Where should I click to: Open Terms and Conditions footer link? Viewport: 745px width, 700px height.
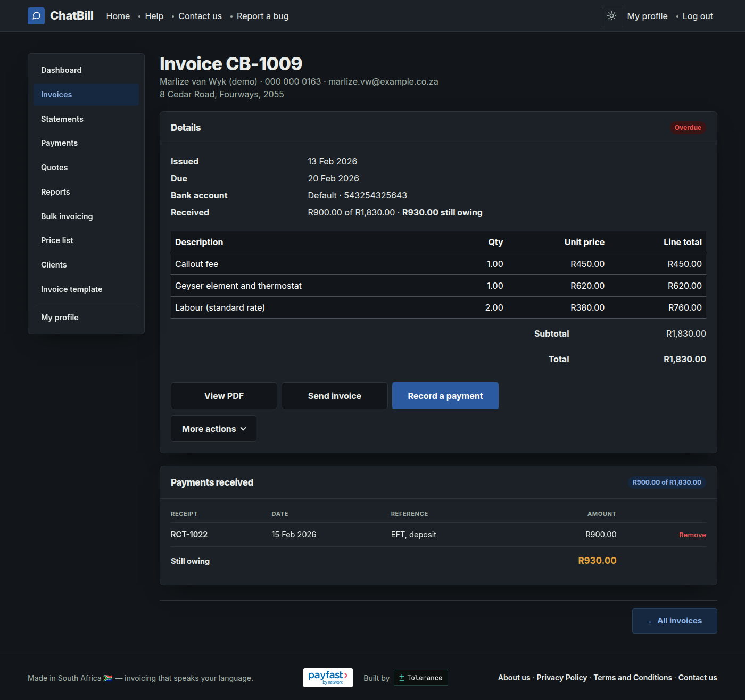click(x=633, y=678)
